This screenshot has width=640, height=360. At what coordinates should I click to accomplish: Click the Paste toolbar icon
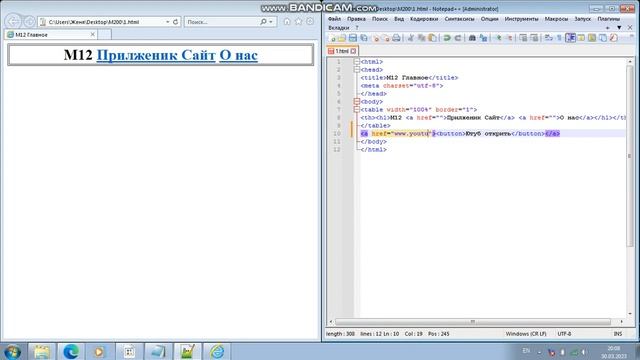[432, 38]
